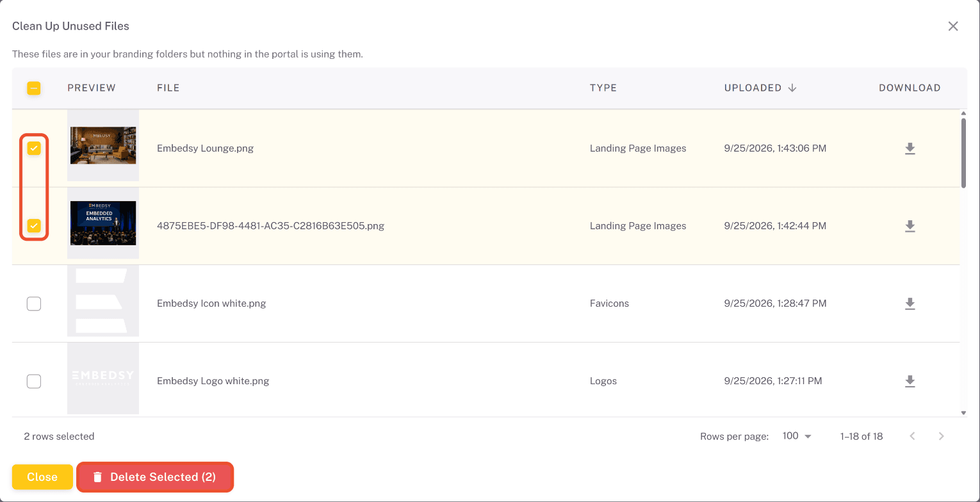
Task: Sort by the Type column header
Action: click(x=603, y=88)
